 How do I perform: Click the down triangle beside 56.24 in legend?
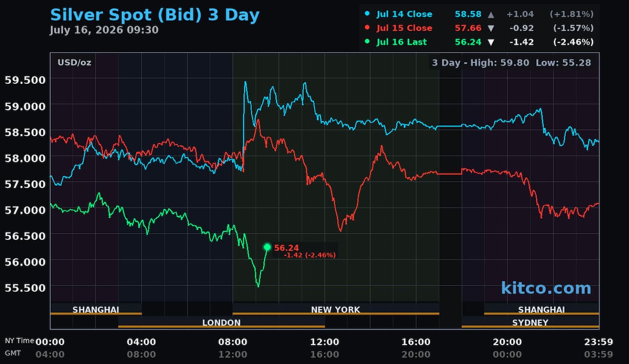pos(491,42)
